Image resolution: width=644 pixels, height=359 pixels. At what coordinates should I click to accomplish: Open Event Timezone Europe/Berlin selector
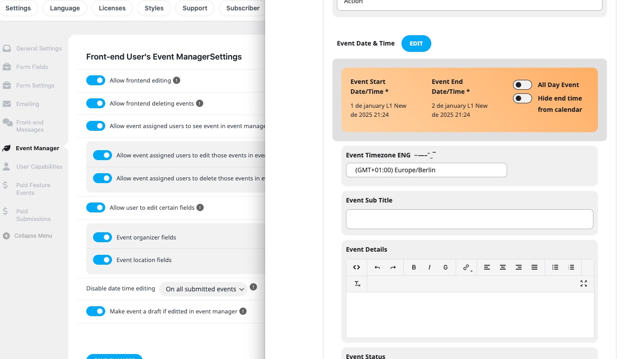(426, 170)
